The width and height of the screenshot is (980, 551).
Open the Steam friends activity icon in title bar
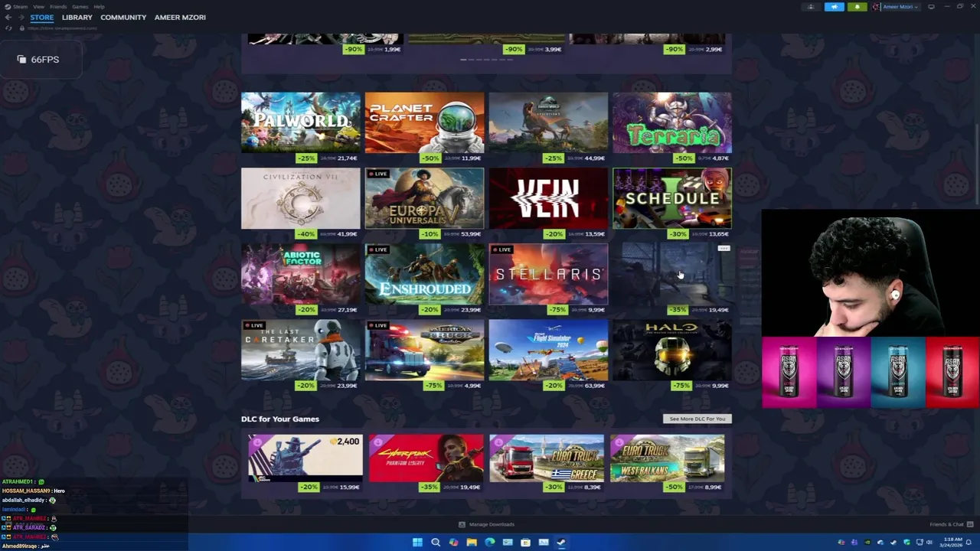(811, 7)
